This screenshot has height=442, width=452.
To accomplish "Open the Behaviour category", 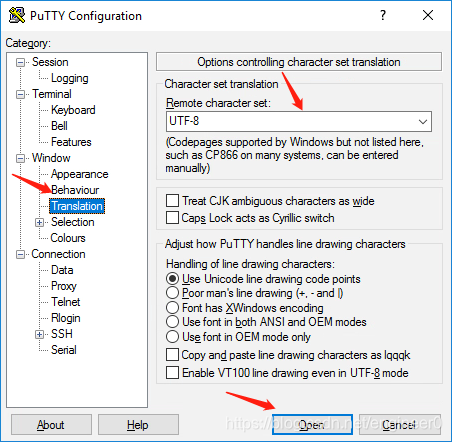I will pyautogui.click(x=75, y=190).
